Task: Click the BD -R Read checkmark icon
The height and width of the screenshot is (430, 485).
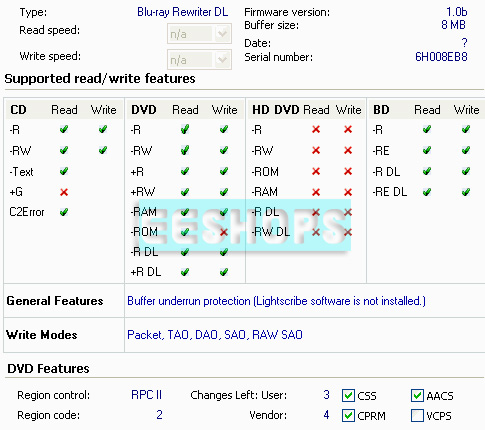Action: click(427, 129)
